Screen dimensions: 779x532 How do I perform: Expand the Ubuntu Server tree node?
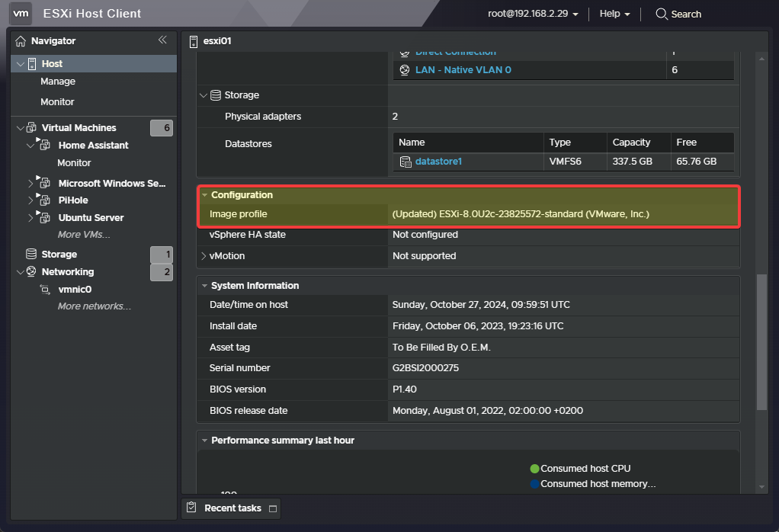click(x=30, y=217)
